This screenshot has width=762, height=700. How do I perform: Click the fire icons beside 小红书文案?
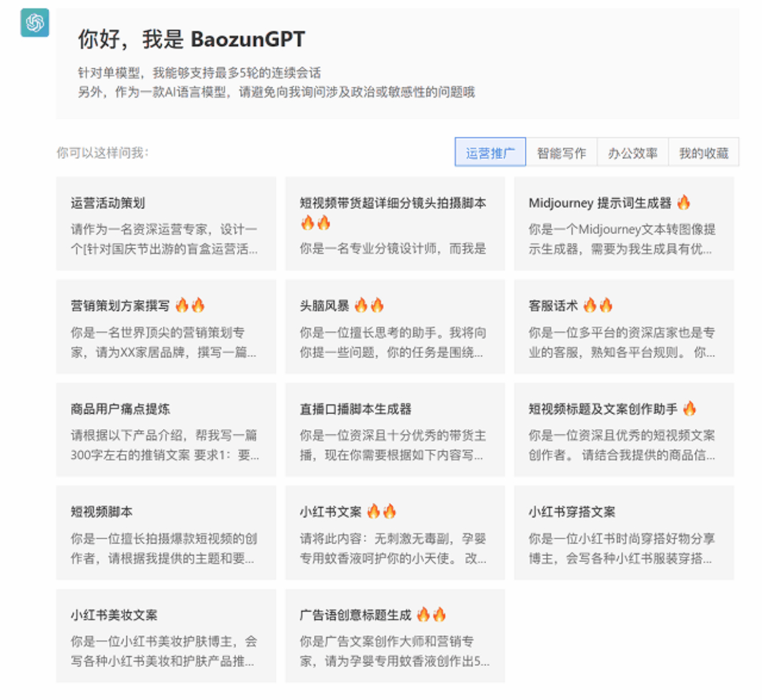point(382,511)
